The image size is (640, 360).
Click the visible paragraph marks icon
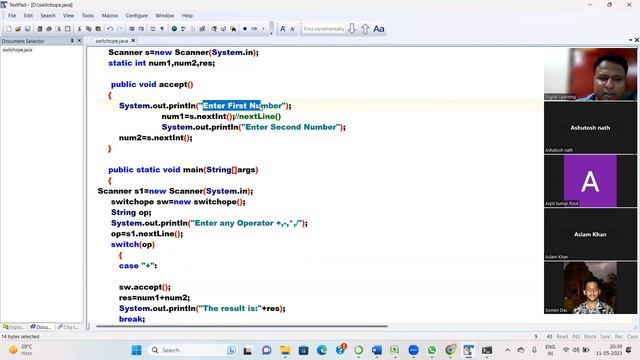coord(162,29)
